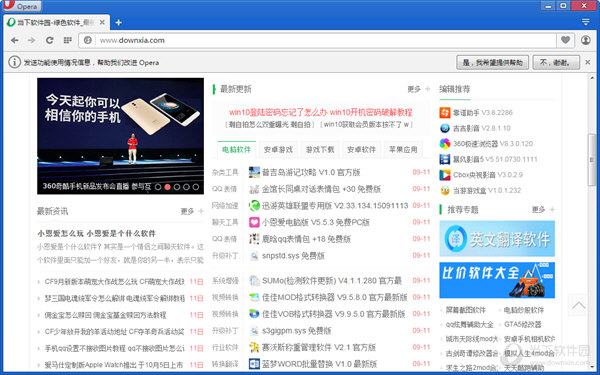This screenshot has height=375, width=600.
Task: Click the 迅游英雄联盟专用版 icon
Action: pyautogui.click(x=254, y=205)
